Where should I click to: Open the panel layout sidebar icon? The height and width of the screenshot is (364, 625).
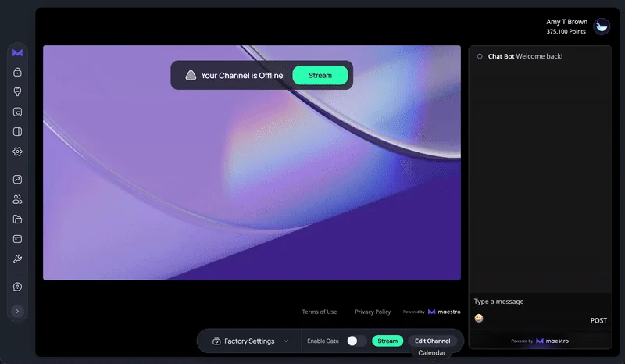pos(17,131)
